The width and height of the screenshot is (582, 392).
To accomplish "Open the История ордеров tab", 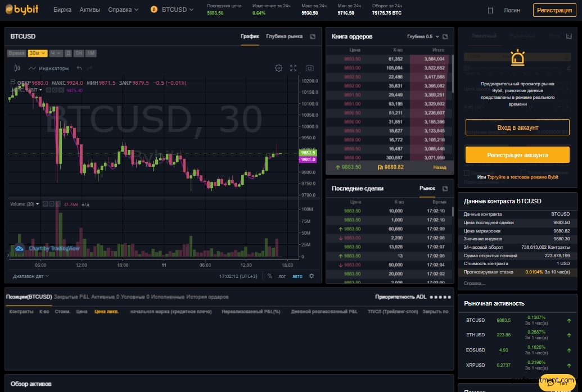I will click(207, 297).
